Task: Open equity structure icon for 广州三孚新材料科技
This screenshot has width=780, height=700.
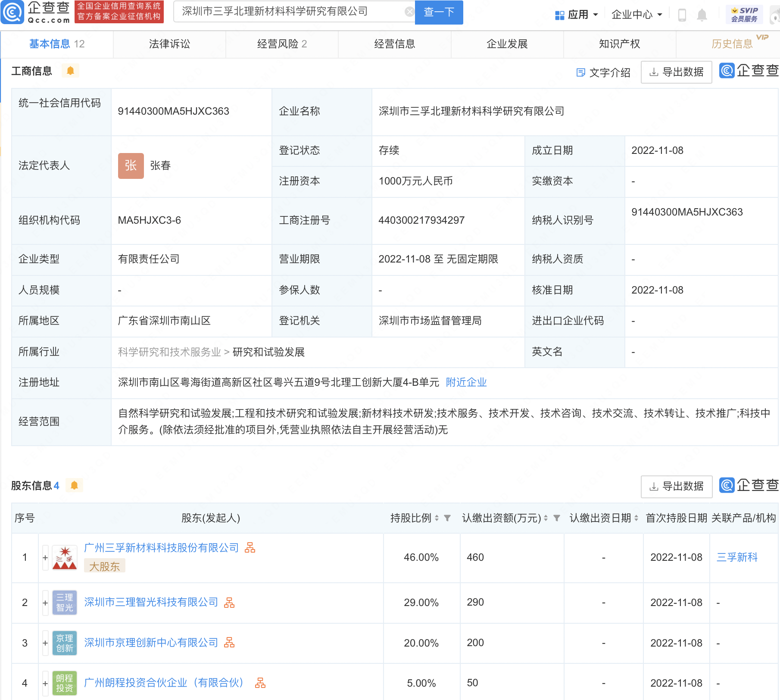Action: click(250, 547)
